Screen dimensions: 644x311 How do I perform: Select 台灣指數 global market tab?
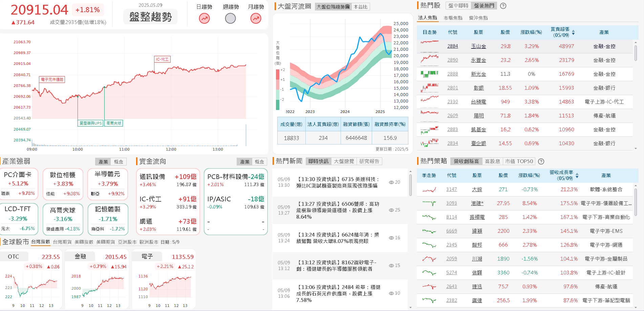[41, 242]
